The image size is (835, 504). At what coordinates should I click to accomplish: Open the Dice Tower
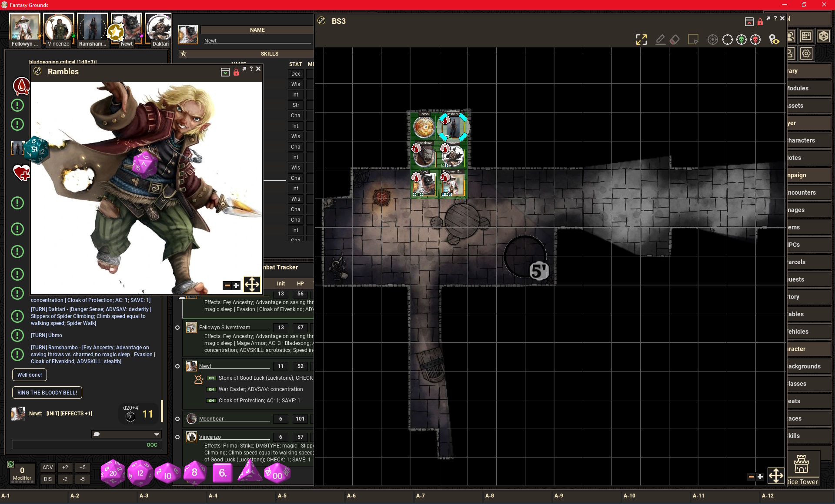802,468
